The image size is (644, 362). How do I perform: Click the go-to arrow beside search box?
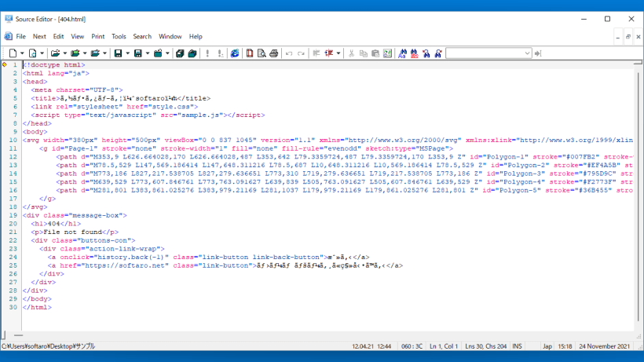(538, 53)
